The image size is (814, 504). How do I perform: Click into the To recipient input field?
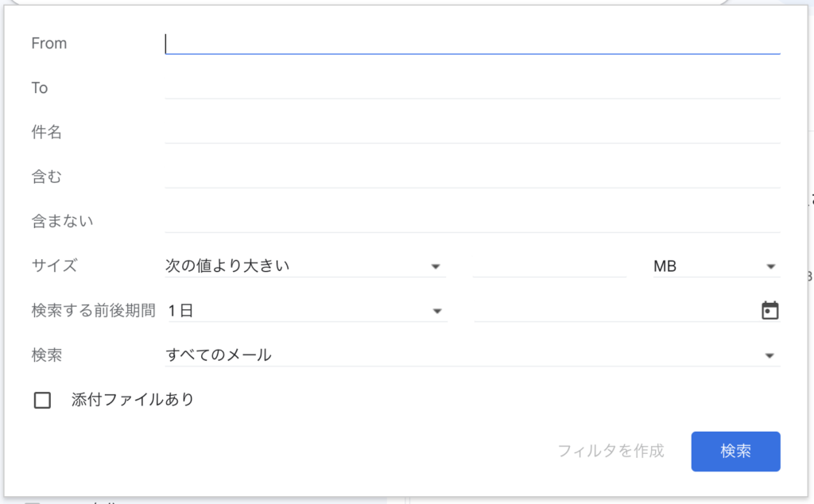(472, 87)
